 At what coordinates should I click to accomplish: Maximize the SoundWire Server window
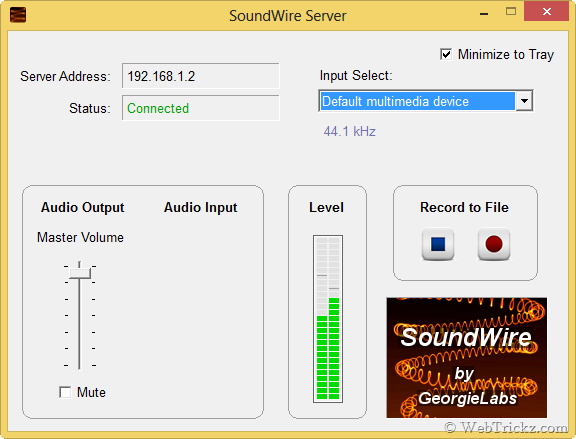(x=511, y=12)
